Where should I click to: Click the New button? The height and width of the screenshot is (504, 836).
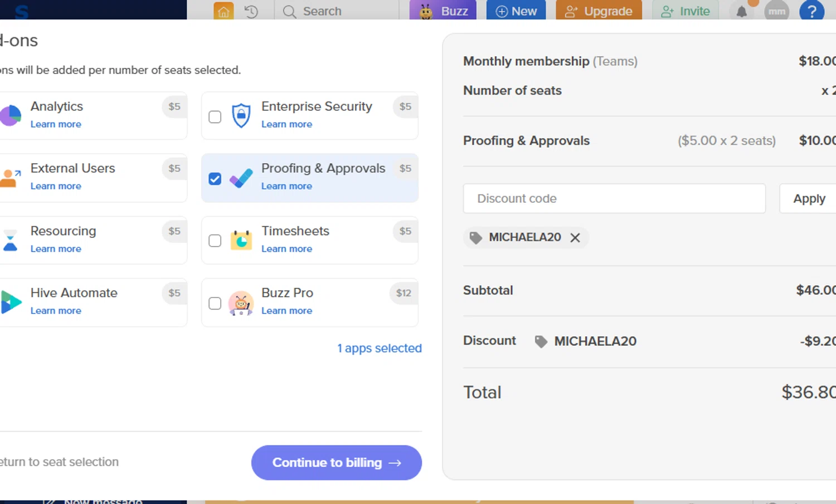tap(516, 11)
